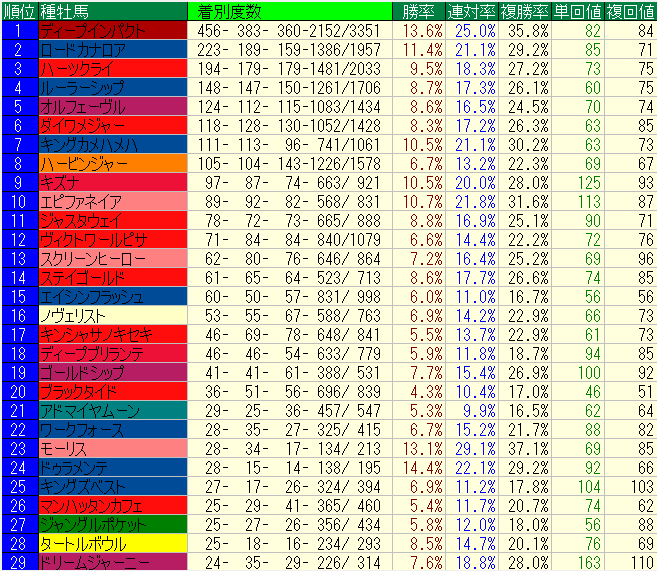Viewport: 657px width, 572px height.
Task: Select sire name ルーラーシップ
Action: point(113,88)
